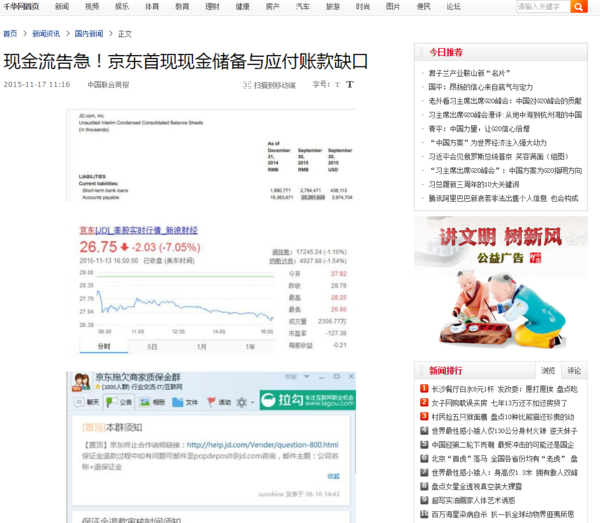The image size is (600, 523).
Task: Click the 千华网首页 site logo
Action: point(20,7)
